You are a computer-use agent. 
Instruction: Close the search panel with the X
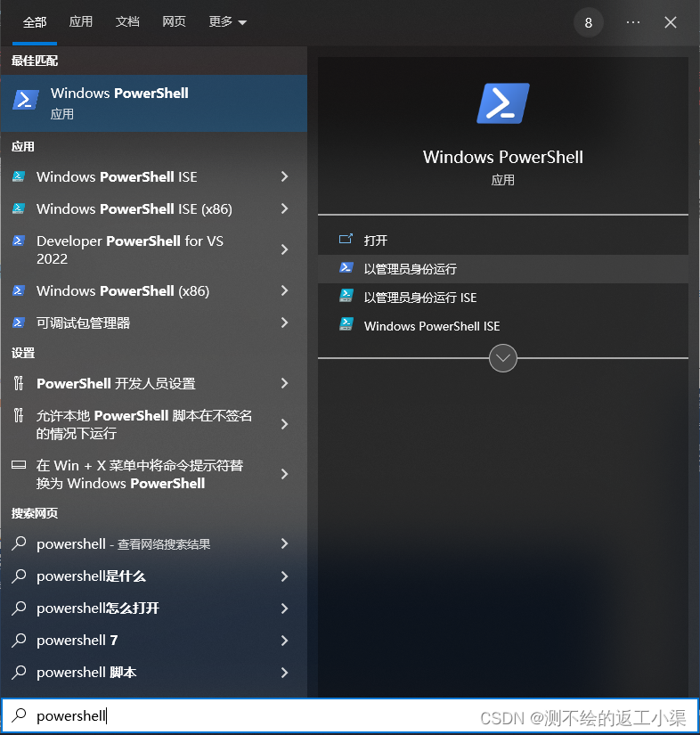(x=671, y=22)
